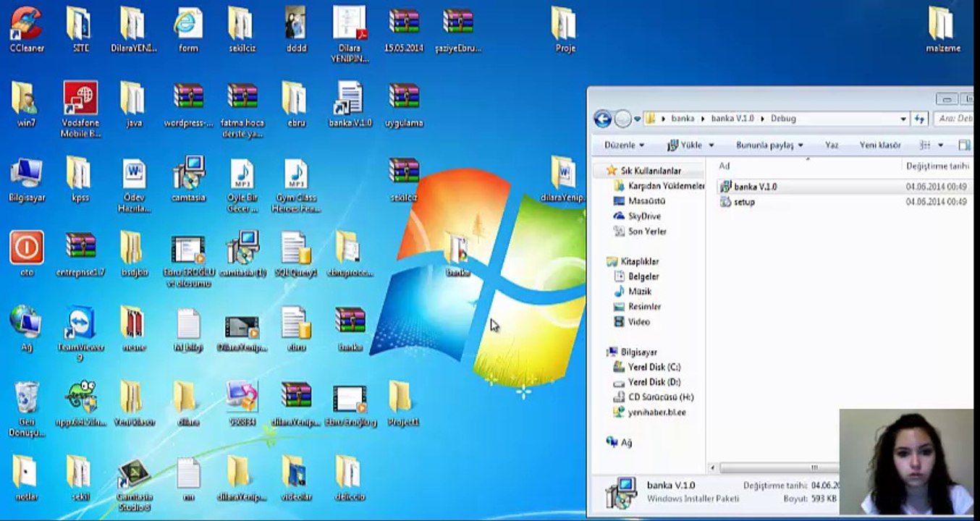Open Müzik library in navigation pane

pos(639,292)
